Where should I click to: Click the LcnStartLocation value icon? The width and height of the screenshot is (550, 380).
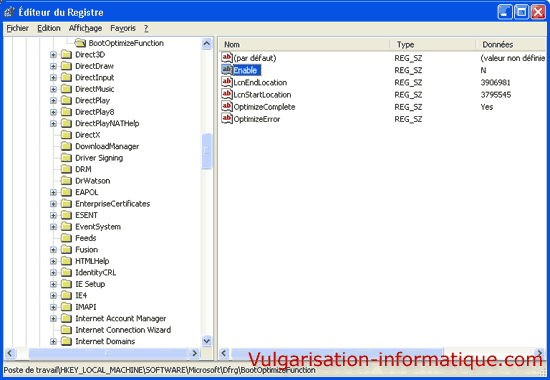[227, 94]
